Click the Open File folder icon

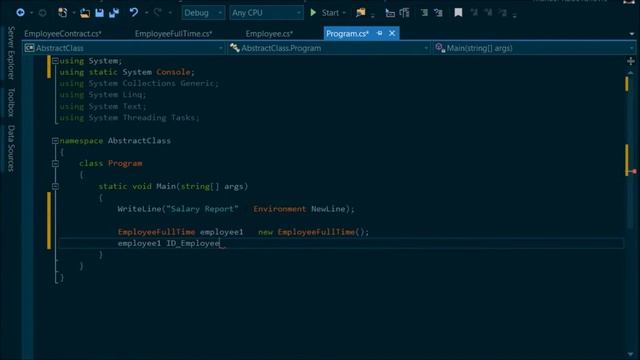coord(84,13)
